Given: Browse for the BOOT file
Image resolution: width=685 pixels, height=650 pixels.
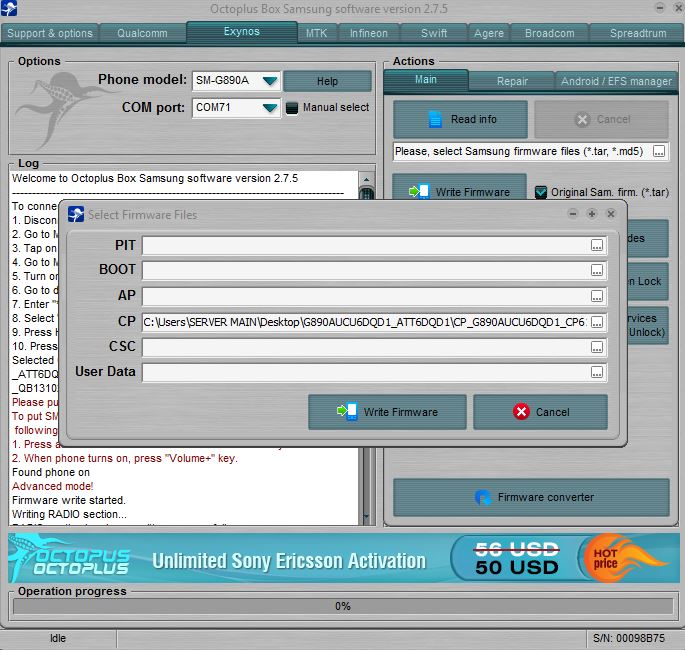Looking at the screenshot, I should pos(597,270).
